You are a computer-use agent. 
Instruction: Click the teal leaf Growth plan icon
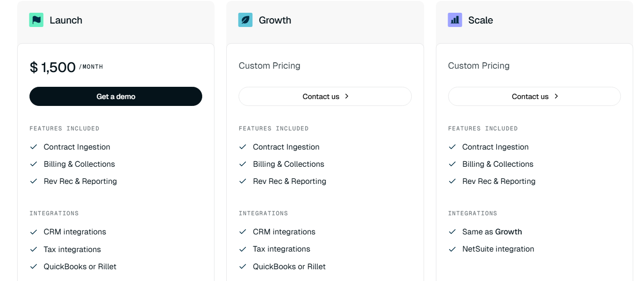245,20
